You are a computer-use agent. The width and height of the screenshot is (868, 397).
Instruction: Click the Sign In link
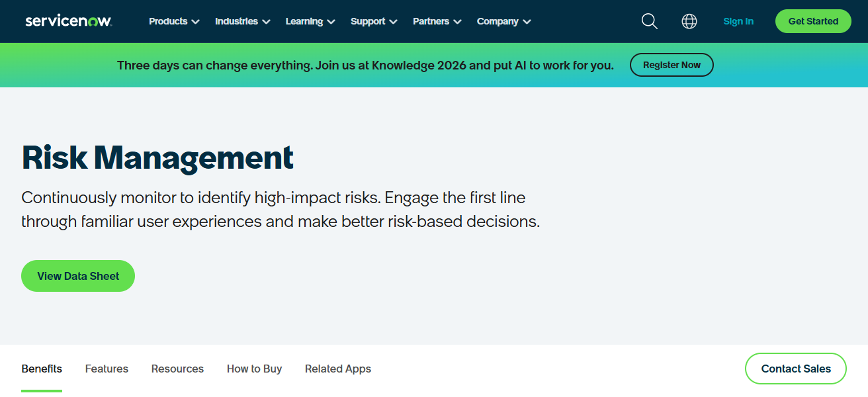click(738, 21)
